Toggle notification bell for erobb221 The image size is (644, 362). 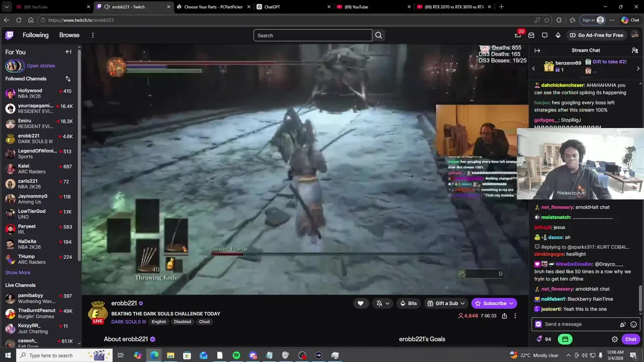tap(379, 303)
